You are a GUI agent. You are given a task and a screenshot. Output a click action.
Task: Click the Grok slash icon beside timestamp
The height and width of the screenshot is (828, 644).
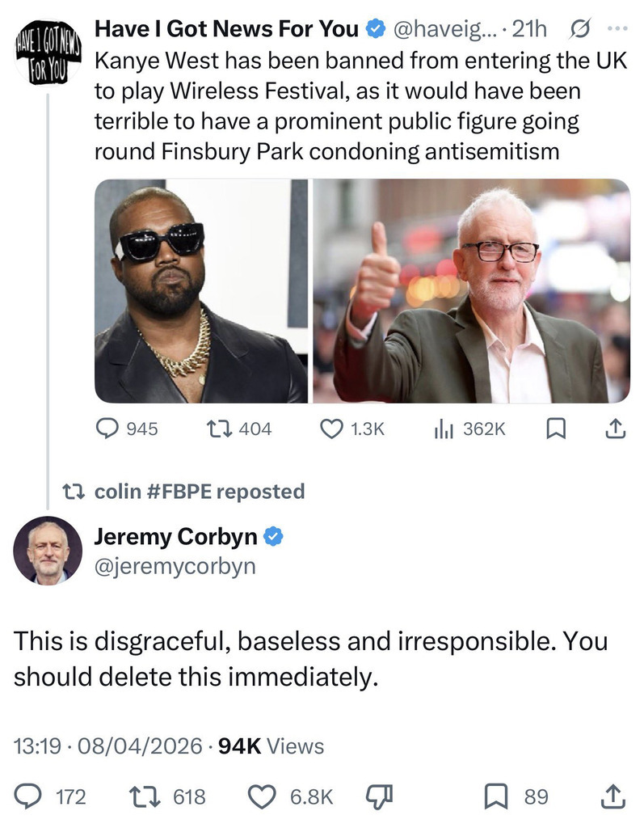[x=579, y=29]
